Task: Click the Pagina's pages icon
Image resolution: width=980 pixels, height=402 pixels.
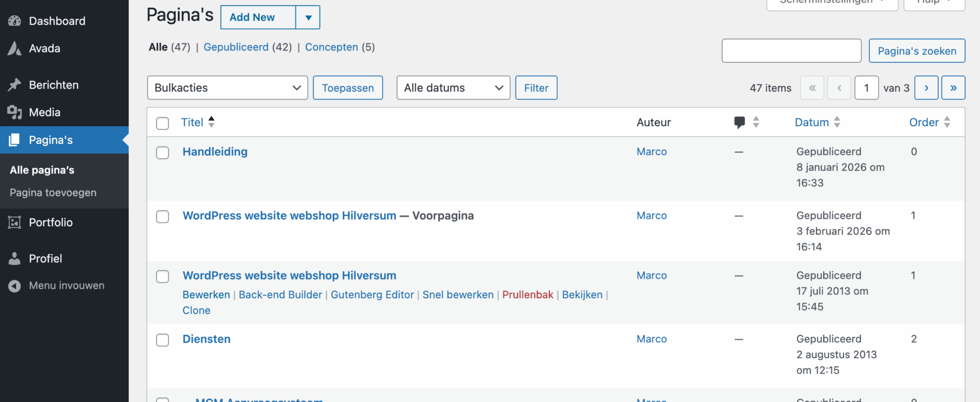Action: pos(15,140)
